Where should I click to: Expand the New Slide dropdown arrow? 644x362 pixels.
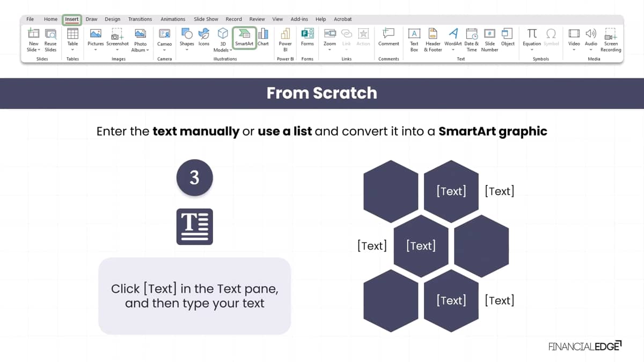[39, 50]
